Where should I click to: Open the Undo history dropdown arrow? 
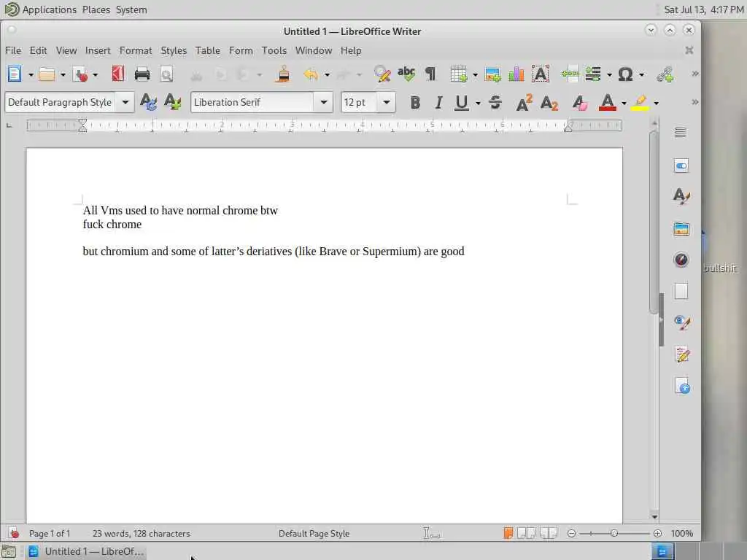click(x=327, y=75)
